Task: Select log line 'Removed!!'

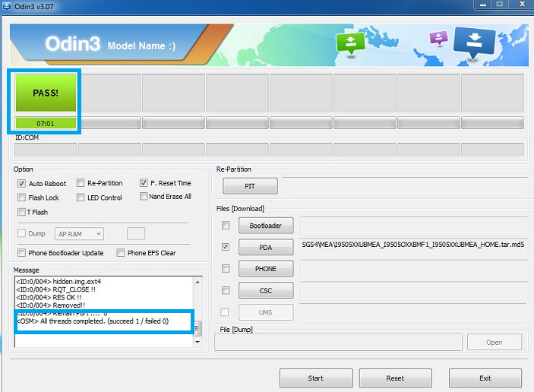Action: (50, 305)
